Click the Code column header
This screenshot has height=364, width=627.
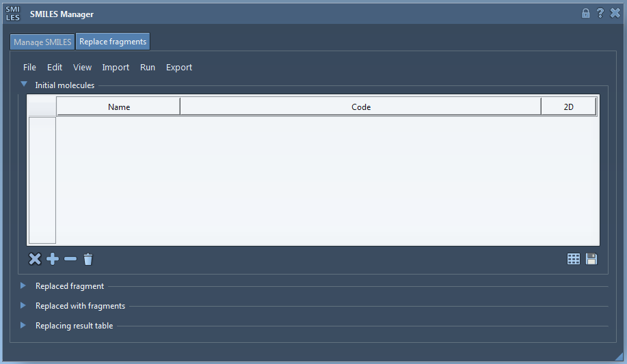point(361,107)
